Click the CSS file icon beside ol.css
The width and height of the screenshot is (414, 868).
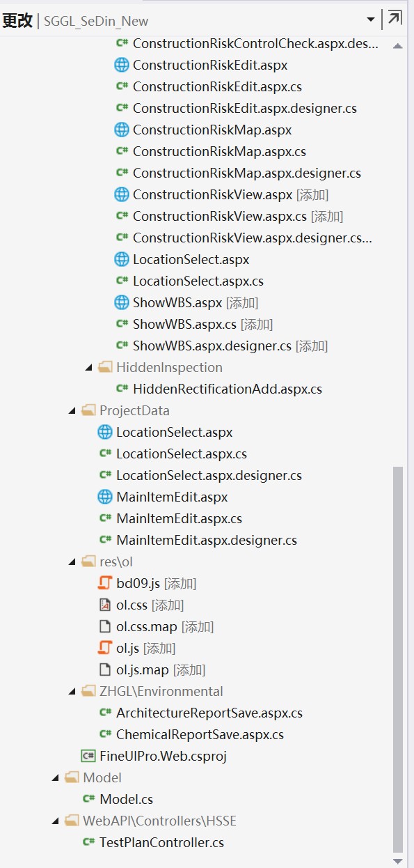[x=105, y=605]
